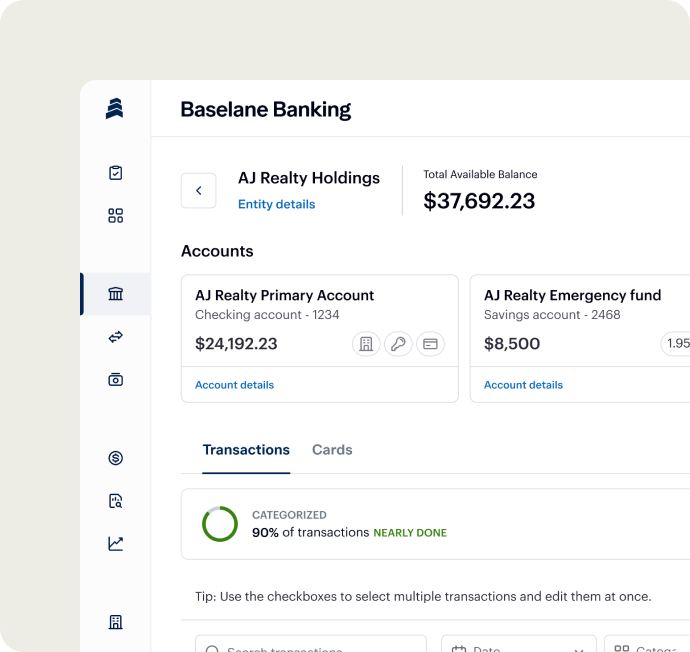Select the AJ Realty Primary Account card title
The image size is (690, 652).
coord(284,295)
